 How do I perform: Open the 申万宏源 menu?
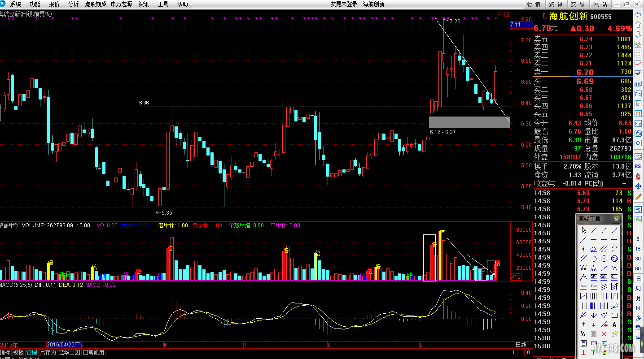coord(121,4)
